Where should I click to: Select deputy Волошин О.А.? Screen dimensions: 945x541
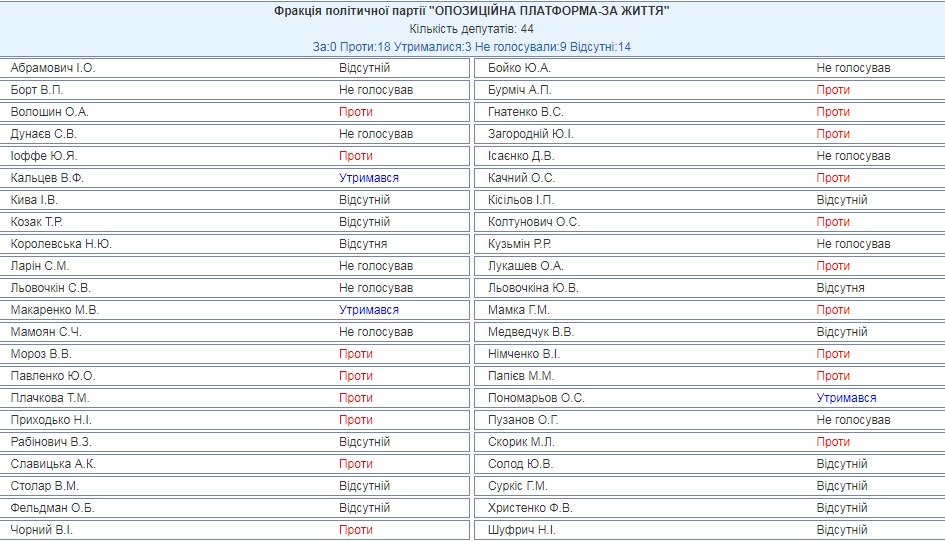(49, 112)
